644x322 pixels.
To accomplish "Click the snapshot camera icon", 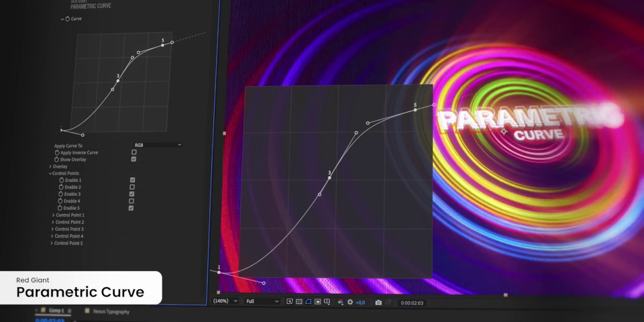I will (x=378, y=303).
